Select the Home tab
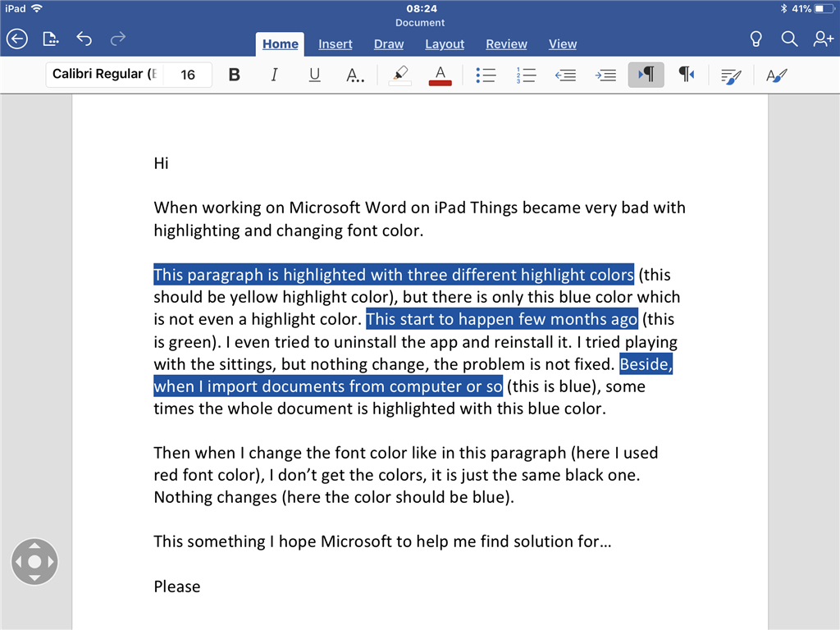 (x=281, y=44)
